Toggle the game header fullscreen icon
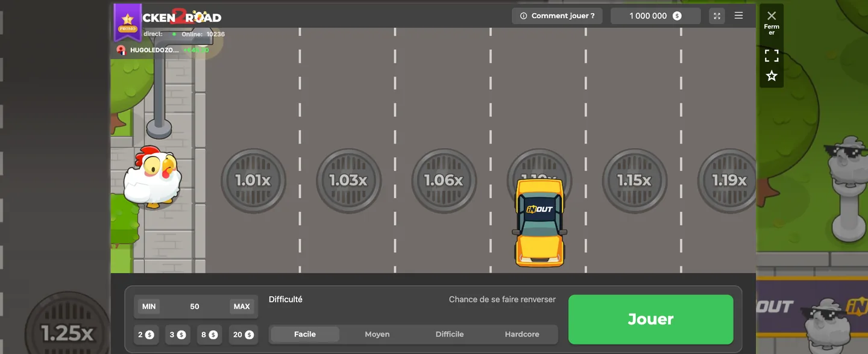 (x=717, y=16)
